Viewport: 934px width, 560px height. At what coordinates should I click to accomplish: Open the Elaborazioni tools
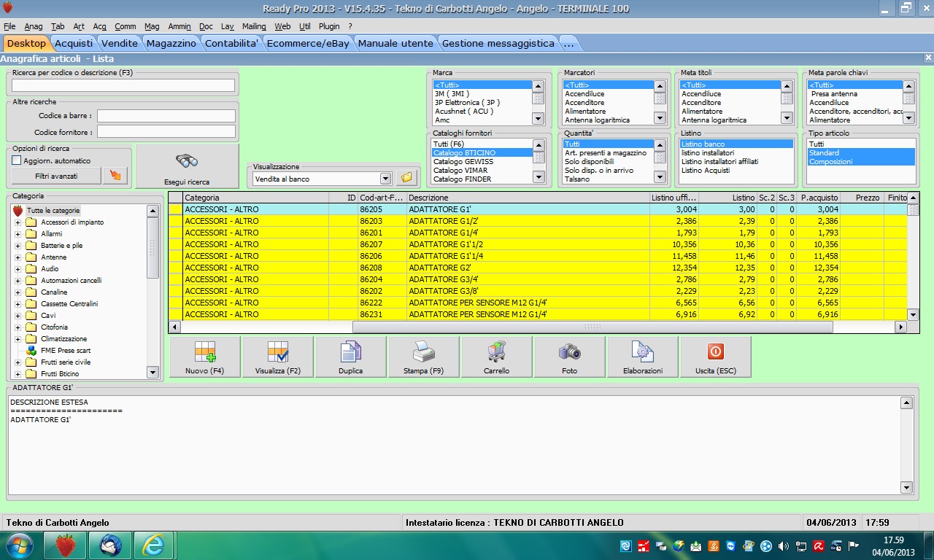coord(642,357)
